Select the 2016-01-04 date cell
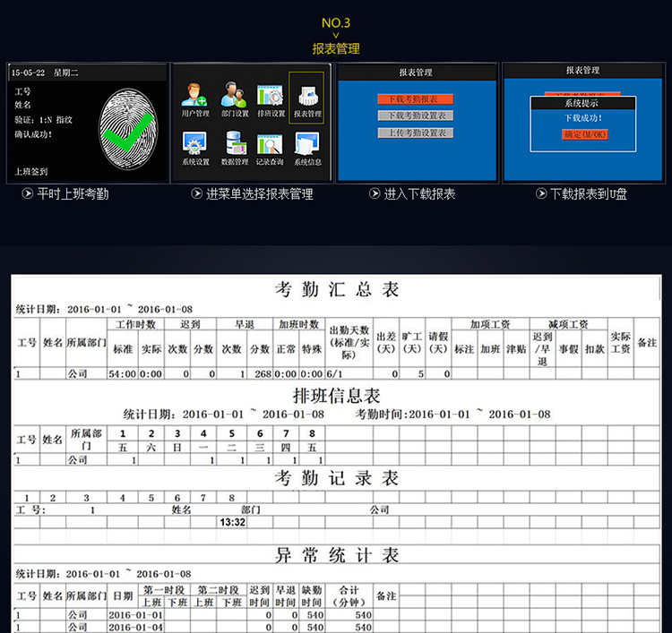The image size is (672, 633). coord(135,627)
